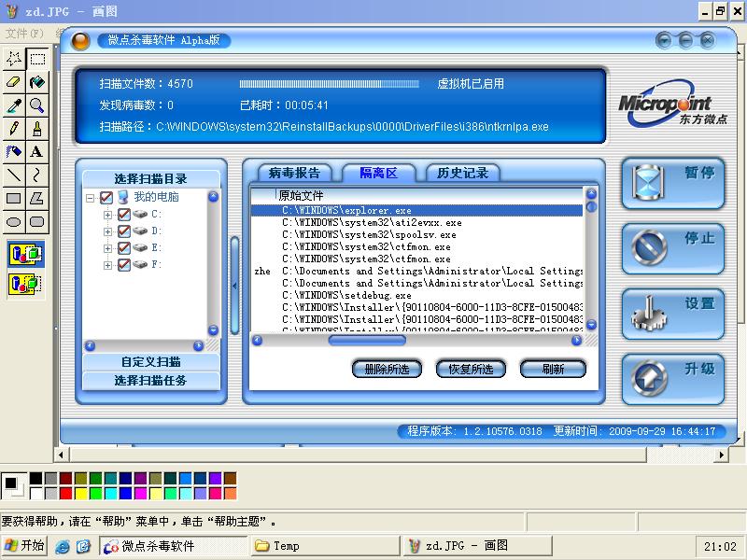Expand the C: drive node
Screen dimensions: 747x560
tap(107, 215)
